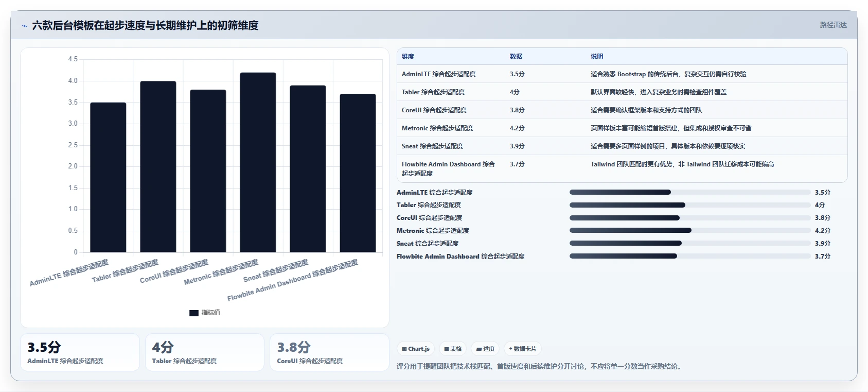Click table cell 'Metronic 综合起步适配度'
The height and width of the screenshot is (392, 868).
pyautogui.click(x=437, y=128)
